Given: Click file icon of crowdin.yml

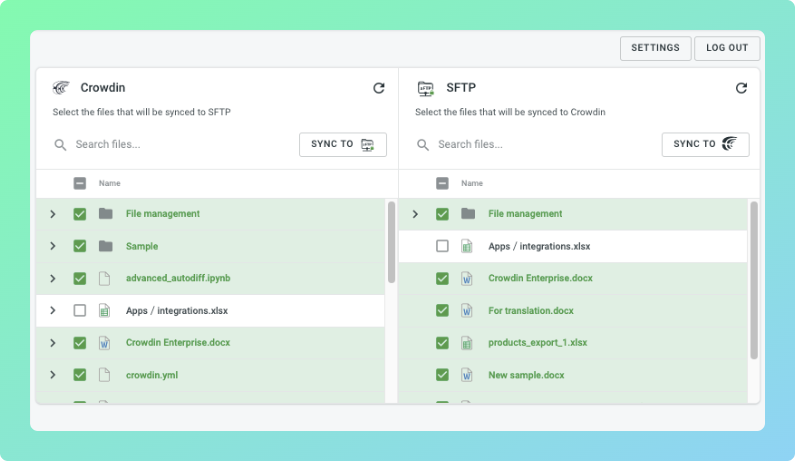Looking at the screenshot, I should click(104, 375).
